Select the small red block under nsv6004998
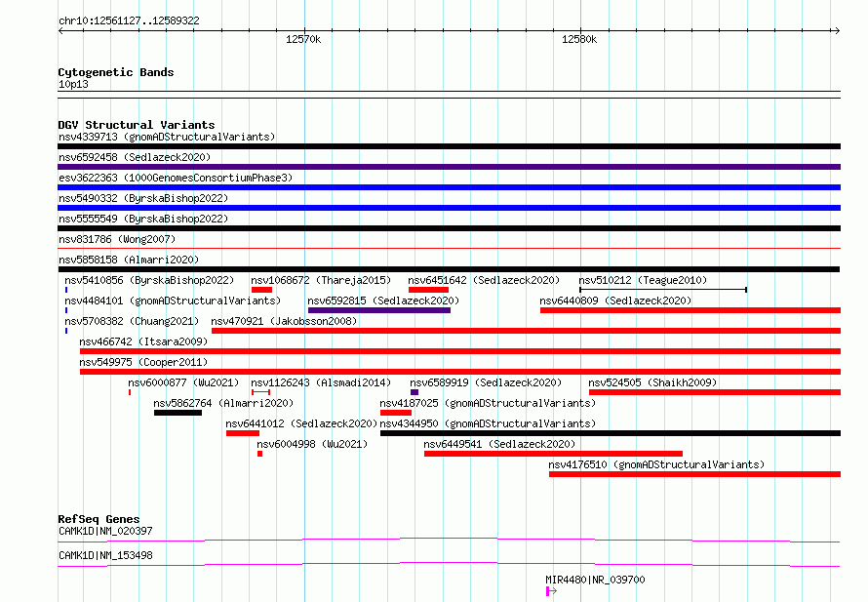 point(260,454)
